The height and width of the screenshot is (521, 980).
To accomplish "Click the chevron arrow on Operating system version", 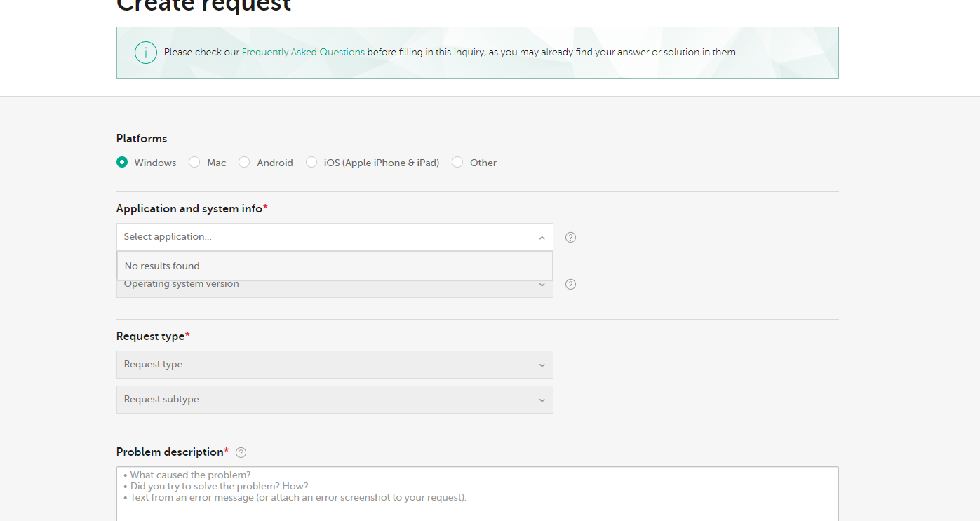I will point(542,285).
